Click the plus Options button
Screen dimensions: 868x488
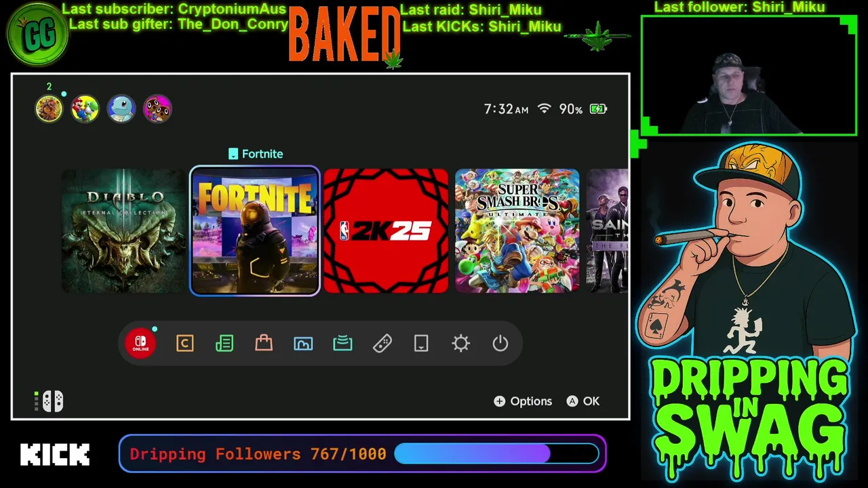point(523,401)
